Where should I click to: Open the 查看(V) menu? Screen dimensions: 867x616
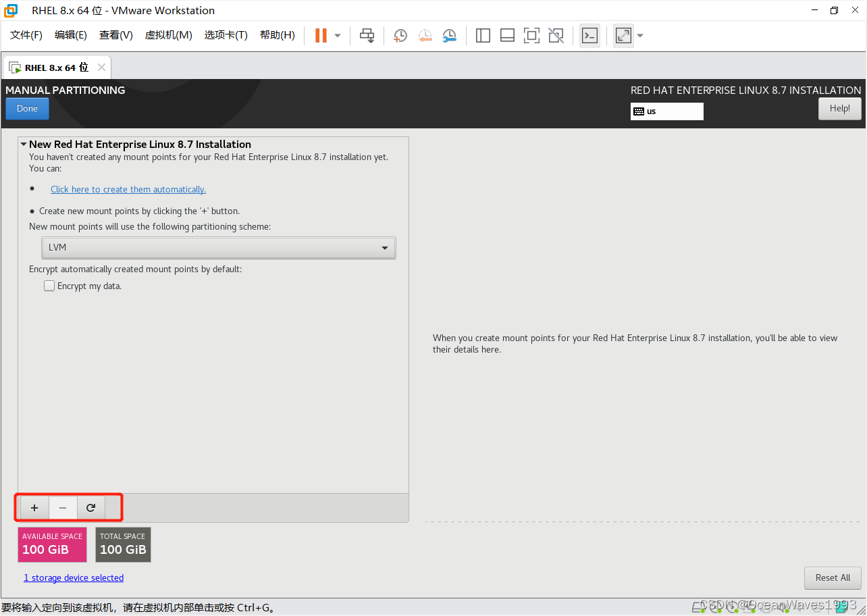[x=116, y=35]
